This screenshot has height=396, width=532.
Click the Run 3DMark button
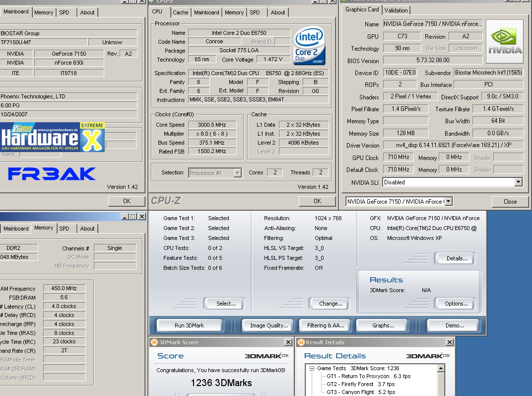click(x=189, y=325)
